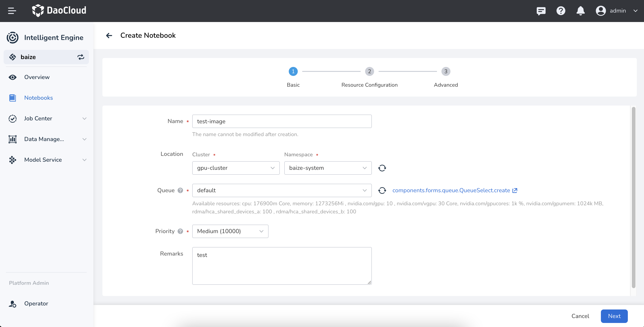Refresh the Queue list icon
This screenshot has height=327, width=644.
pyautogui.click(x=382, y=190)
